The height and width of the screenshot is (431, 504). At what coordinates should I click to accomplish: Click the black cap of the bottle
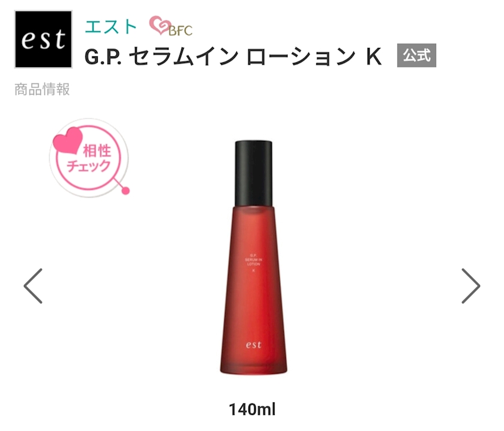coord(254,173)
